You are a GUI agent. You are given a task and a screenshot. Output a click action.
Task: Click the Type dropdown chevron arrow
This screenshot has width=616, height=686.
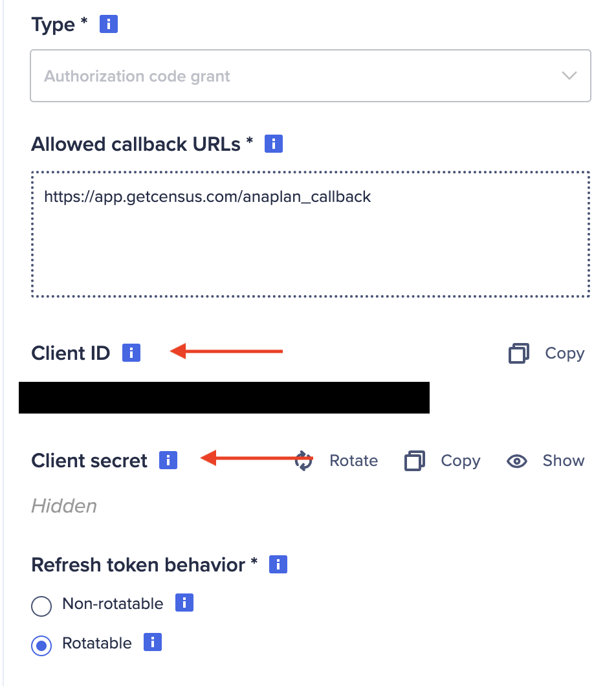click(x=569, y=76)
